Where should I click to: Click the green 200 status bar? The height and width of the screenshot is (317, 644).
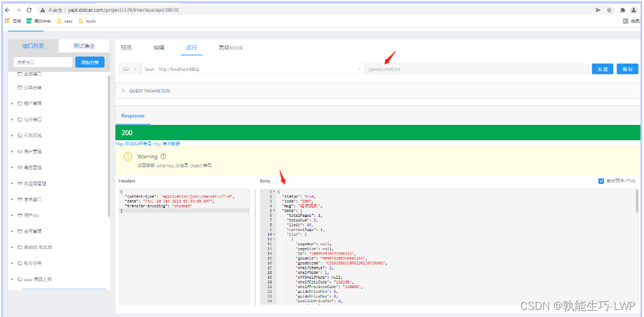pos(378,133)
